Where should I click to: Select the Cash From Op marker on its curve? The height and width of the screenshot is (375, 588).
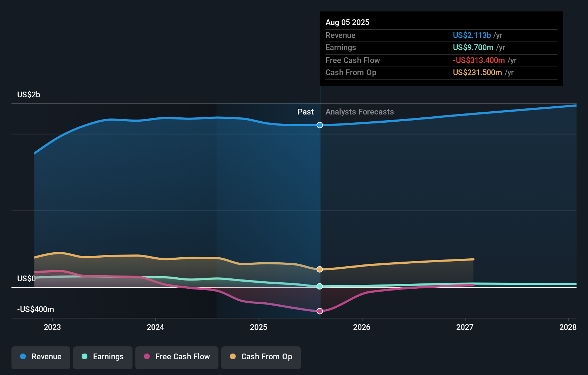(x=319, y=269)
